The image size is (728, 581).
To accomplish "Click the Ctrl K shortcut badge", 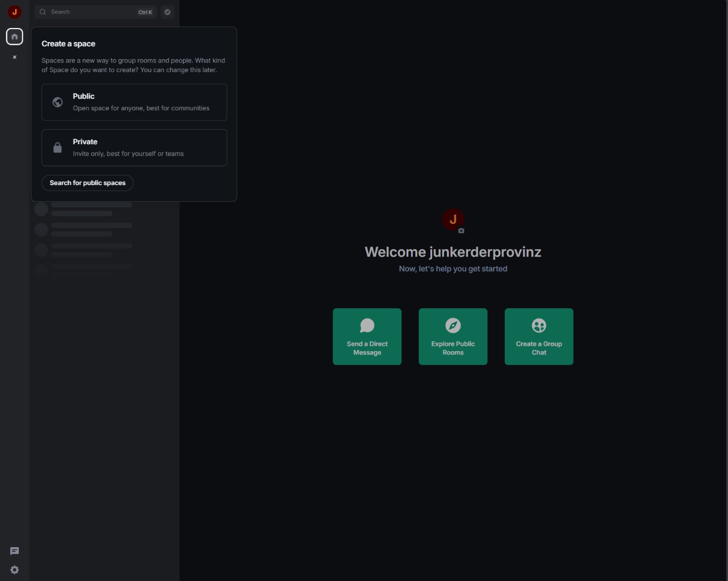I will (x=145, y=12).
